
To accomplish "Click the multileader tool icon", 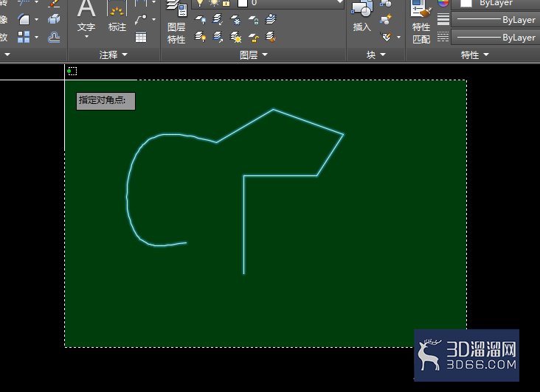I will pos(140,20).
